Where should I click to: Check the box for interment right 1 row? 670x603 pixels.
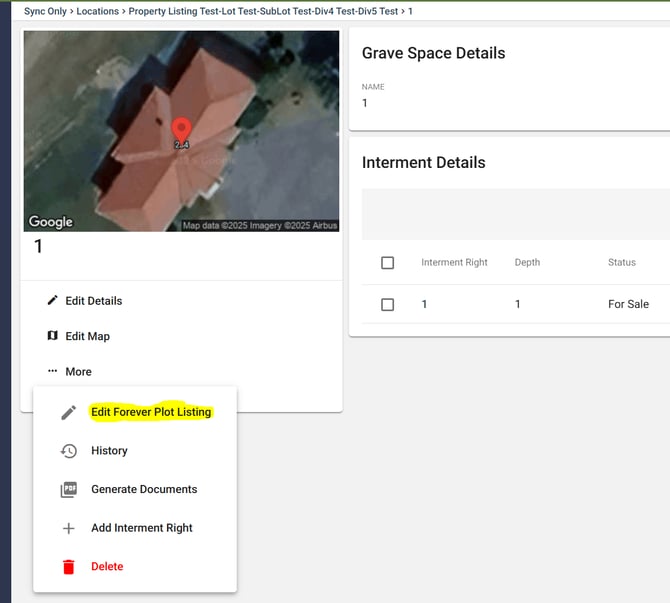coord(388,304)
